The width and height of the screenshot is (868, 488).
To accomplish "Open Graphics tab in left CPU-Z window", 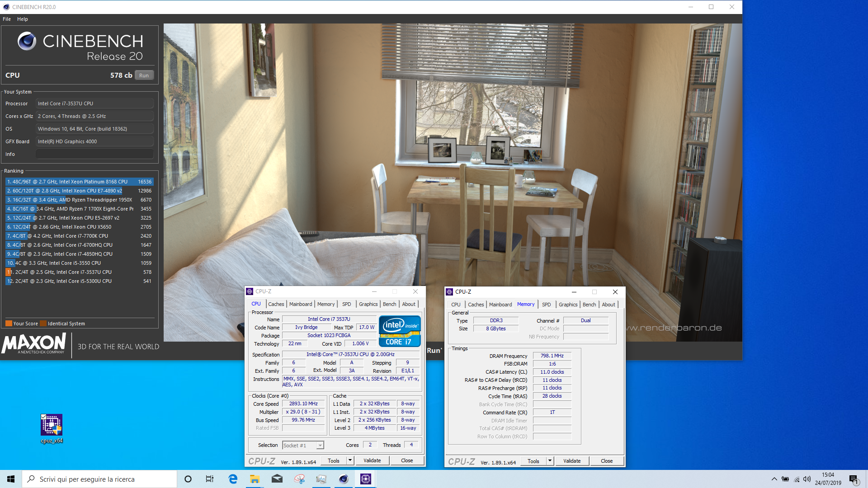I will coord(368,304).
